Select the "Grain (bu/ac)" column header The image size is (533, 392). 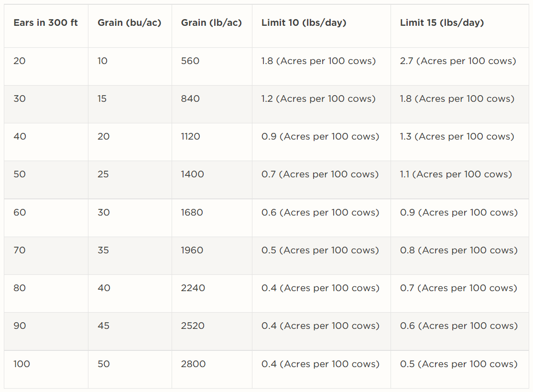(129, 23)
